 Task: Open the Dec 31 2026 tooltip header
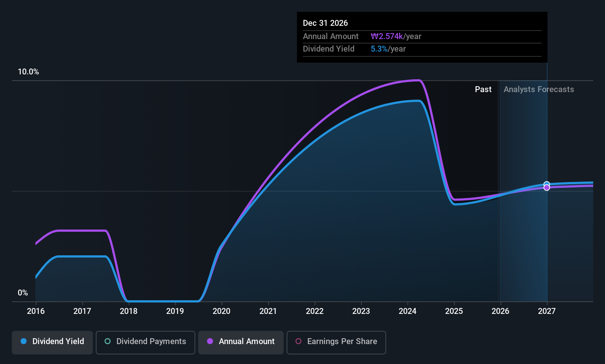pyautogui.click(x=325, y=23)
